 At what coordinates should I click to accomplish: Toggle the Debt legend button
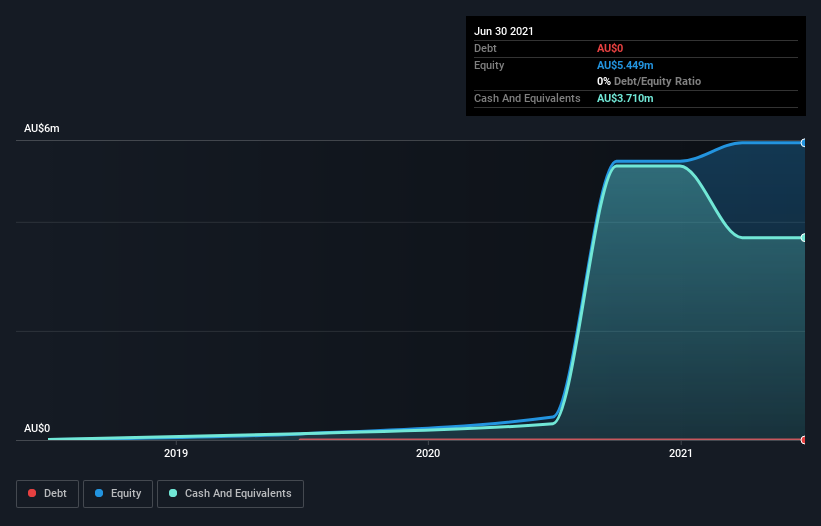48,494
